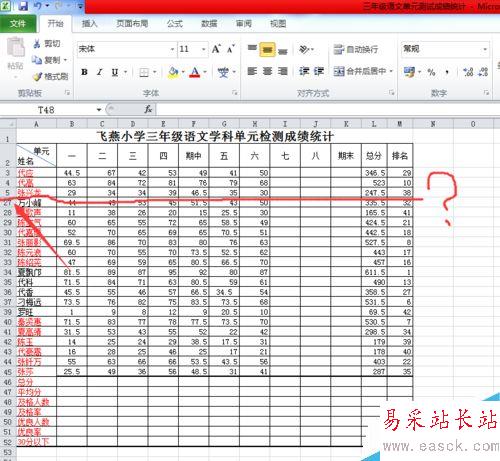This screenshot has height=461, width=500.
Task: Click the Paste (粘贴) icon
Action: tap(16, 47)
